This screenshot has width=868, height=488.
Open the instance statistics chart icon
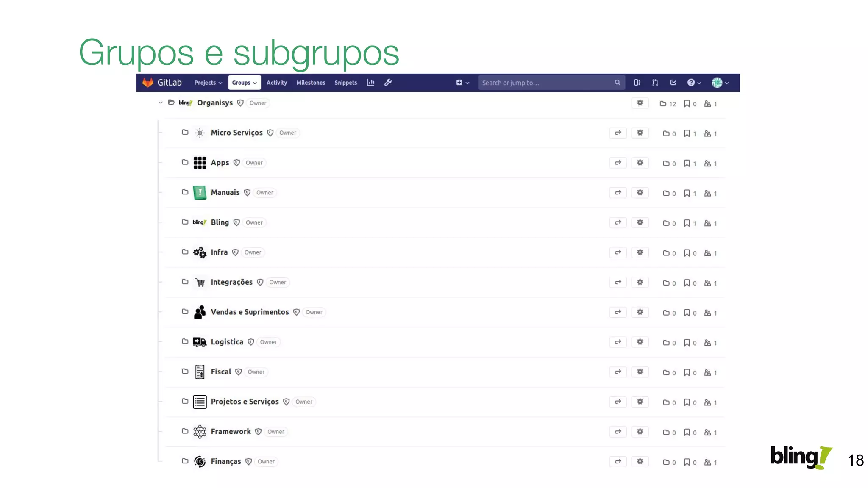tap(370, 83)
